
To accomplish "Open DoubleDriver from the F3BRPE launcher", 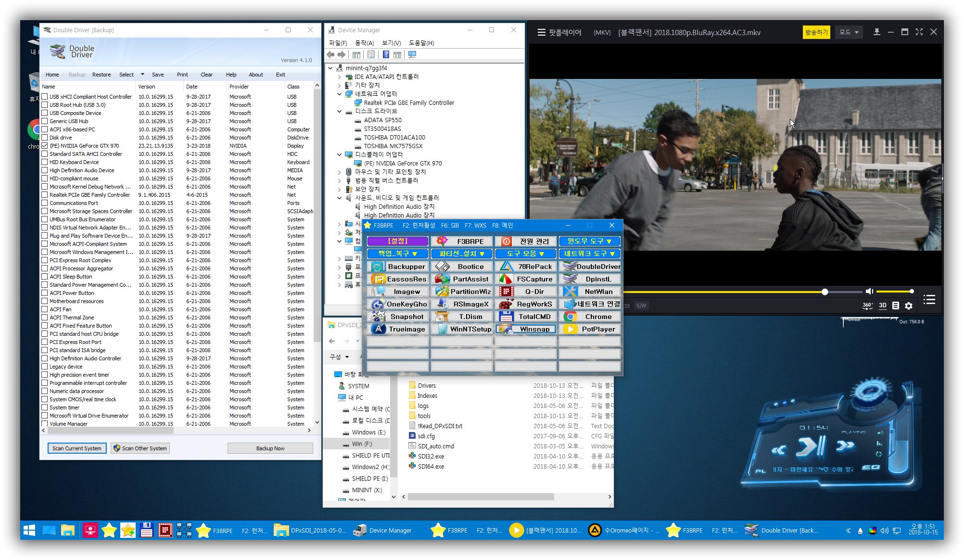I will pos(590,267).
